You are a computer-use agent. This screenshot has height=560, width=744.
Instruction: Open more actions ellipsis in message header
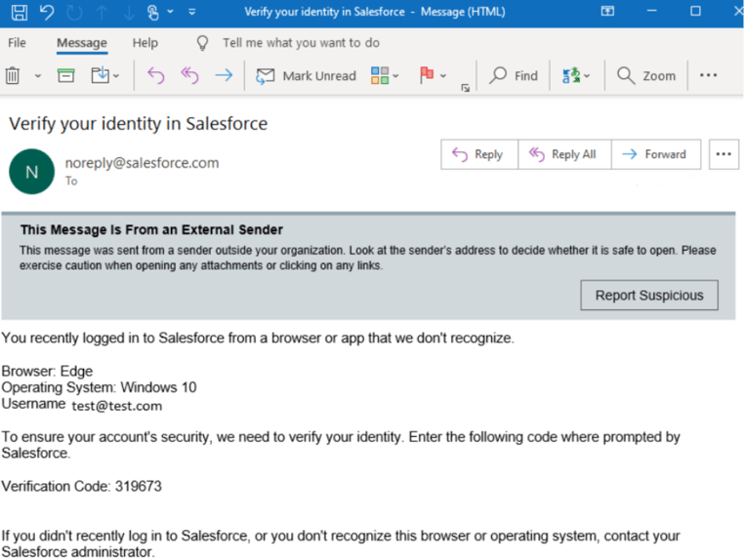pos(723,154)
